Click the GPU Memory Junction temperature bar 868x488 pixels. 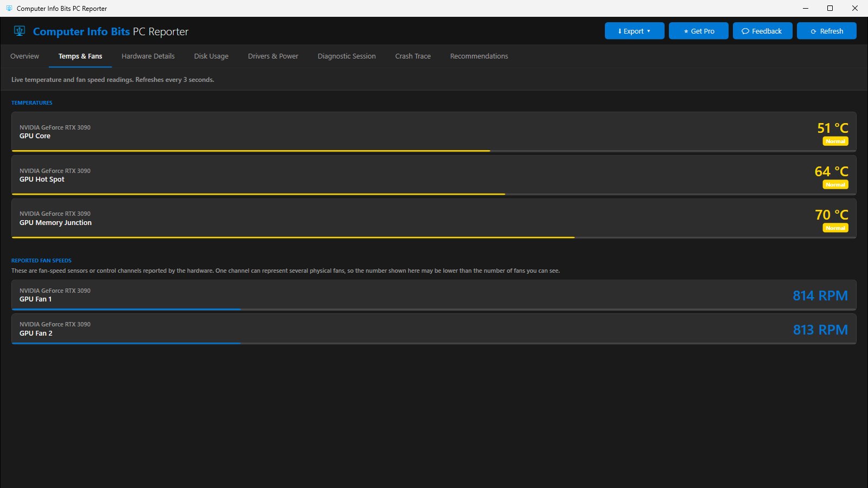click(x=434, y=237)
